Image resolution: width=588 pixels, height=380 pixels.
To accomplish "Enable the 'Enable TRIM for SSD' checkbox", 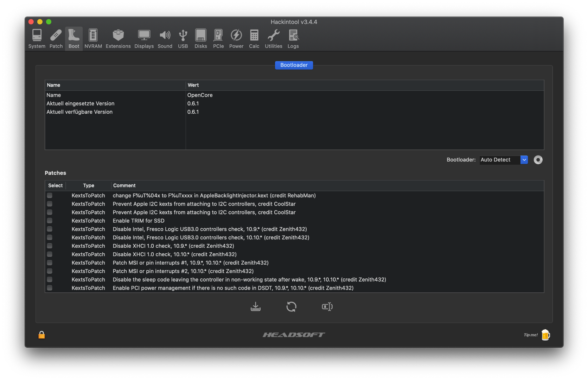I will pos(50,221).
